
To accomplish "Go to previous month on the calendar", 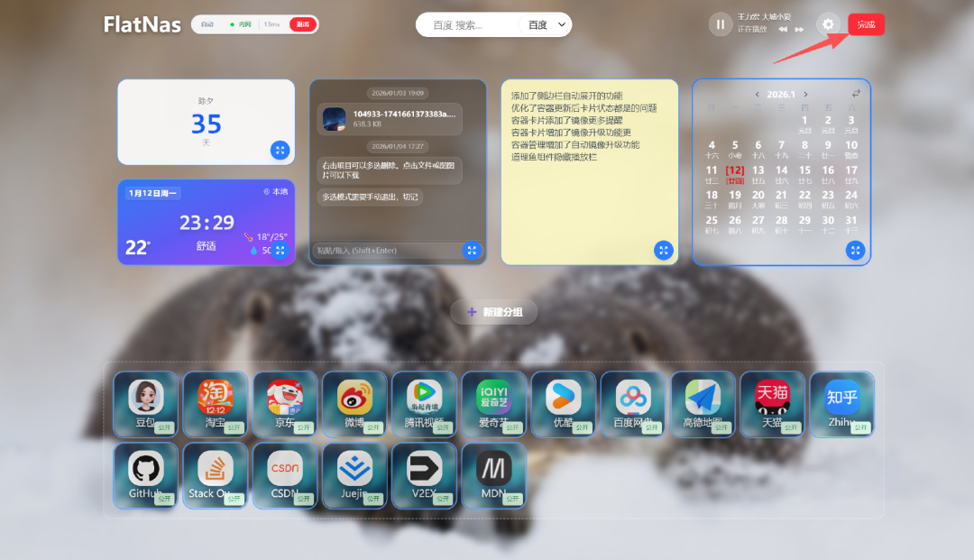I will point(757,94).
